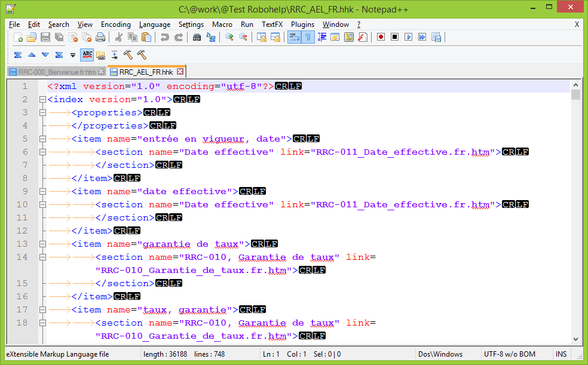This screenshot has height=365, width=588.
Task: Click the first hammer icon
Action: pyautogui.click(x=128, y=55)
